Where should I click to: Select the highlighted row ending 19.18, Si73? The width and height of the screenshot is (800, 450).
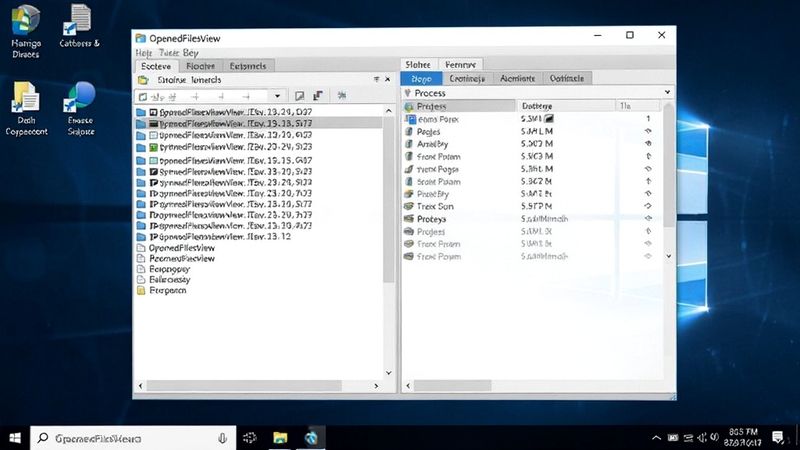[x=258, y=123]
